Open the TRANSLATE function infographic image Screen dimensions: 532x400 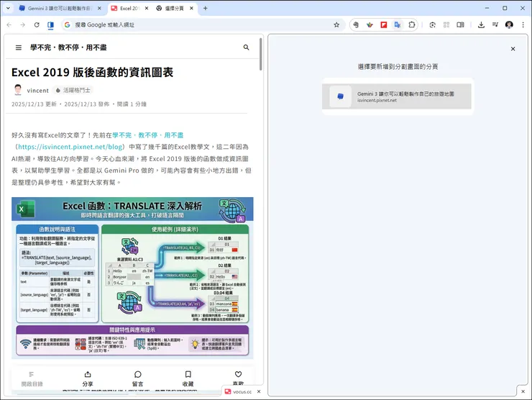coord(132,278)
